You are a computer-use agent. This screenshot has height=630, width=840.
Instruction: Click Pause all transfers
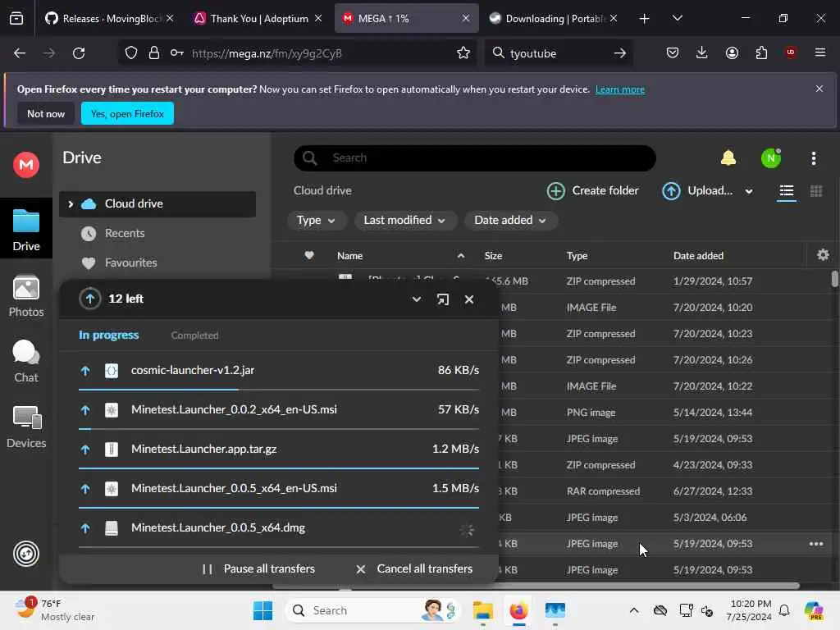258,569
